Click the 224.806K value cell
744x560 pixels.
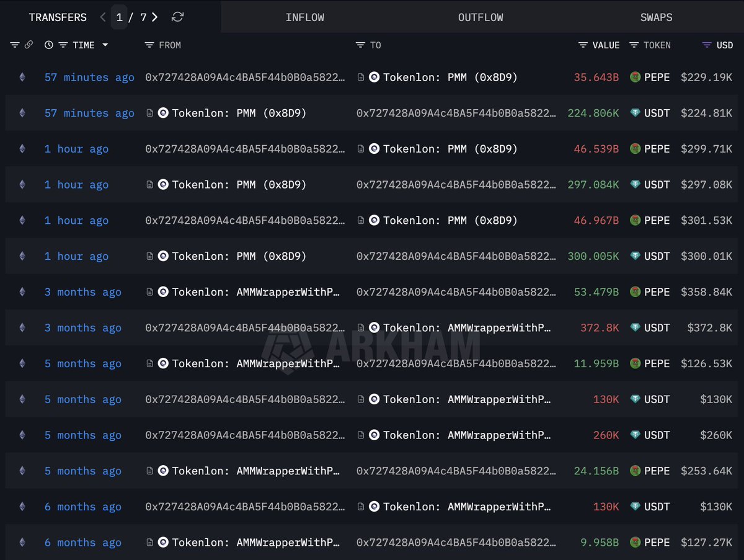click(593, 113)
